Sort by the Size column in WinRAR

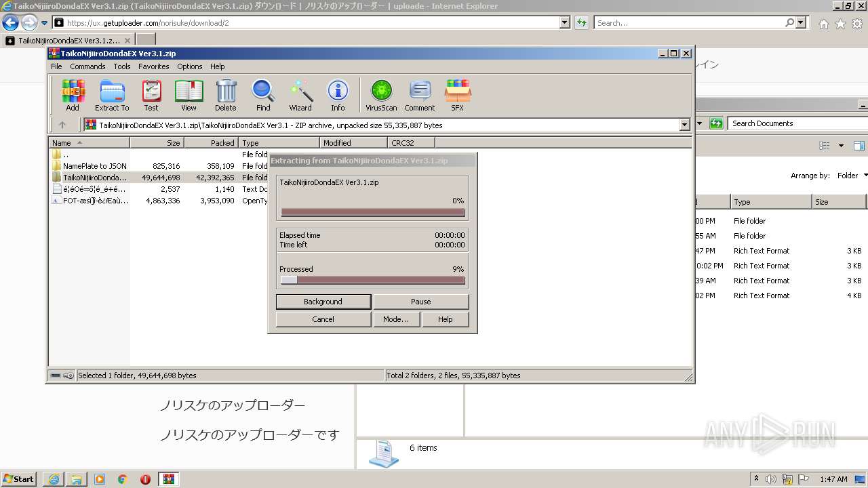[x=157, y=143]
